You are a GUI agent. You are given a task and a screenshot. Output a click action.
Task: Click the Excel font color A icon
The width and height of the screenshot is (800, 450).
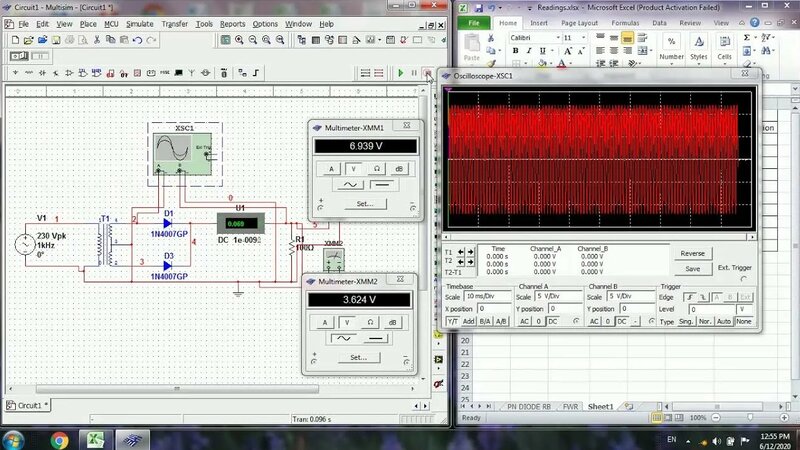click(562, 64)
